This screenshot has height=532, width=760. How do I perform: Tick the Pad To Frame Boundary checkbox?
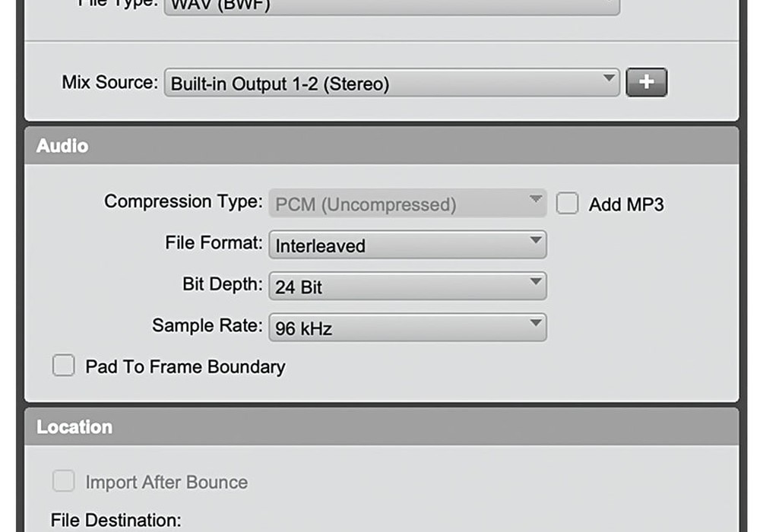[63, 366]
